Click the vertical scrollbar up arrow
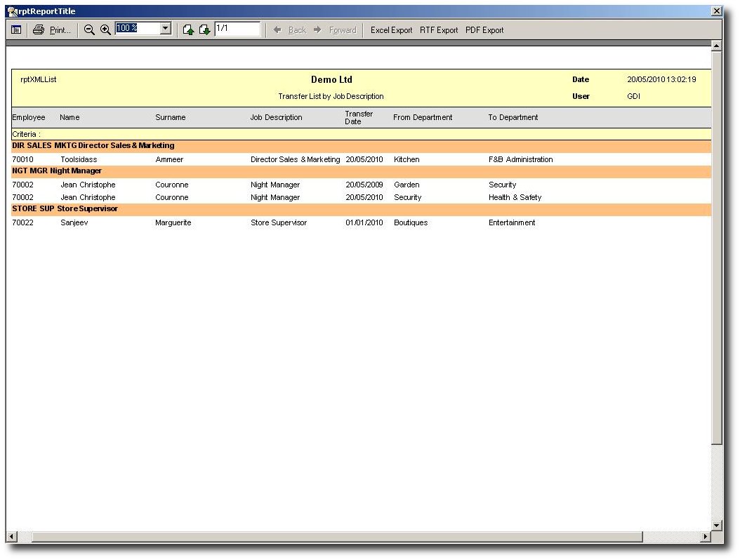 click(x=716, y=46)
